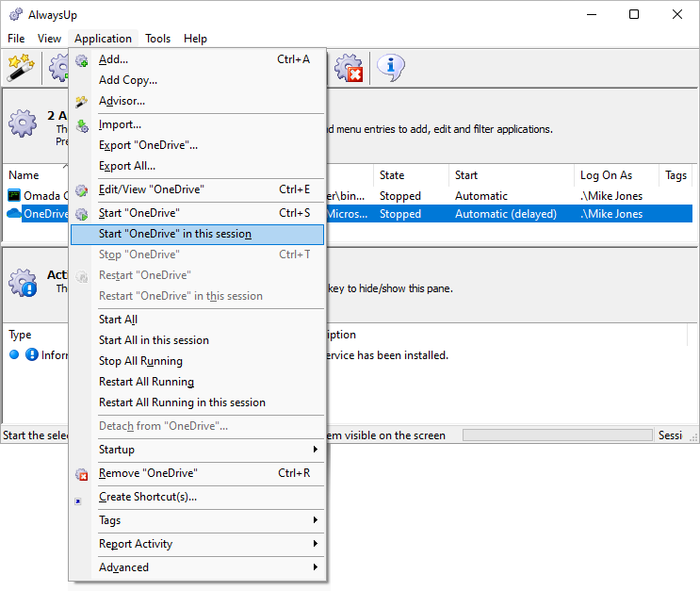700x591 pixels.
Task: Click the OneDrive row's .\Mike Jones cell
Action: [x=611, y=214]
